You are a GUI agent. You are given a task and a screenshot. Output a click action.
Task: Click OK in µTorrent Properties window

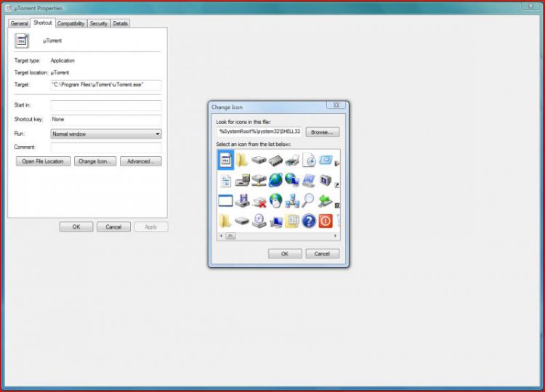[76, 226]
